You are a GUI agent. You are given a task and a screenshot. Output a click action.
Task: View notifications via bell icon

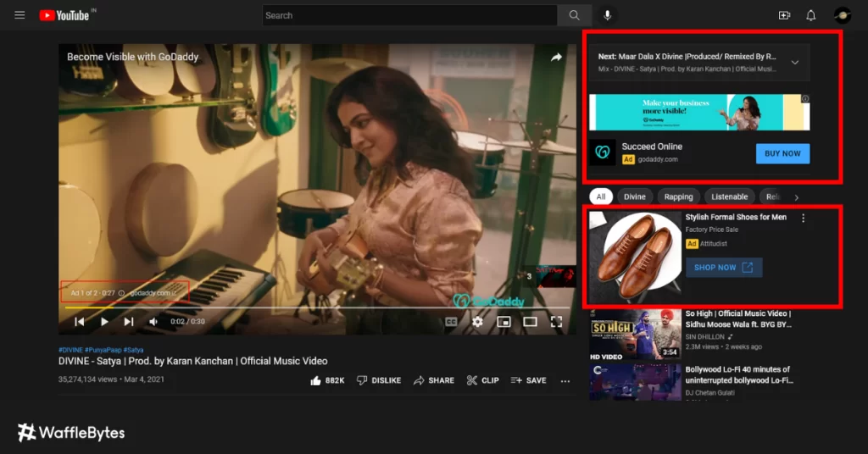(810, 15)
